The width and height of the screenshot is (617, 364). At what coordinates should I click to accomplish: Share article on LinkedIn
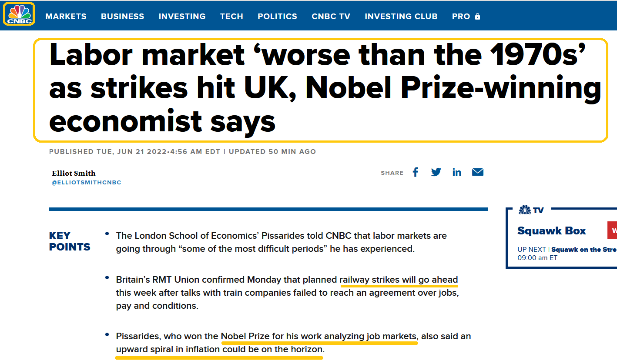pos(456,172)
